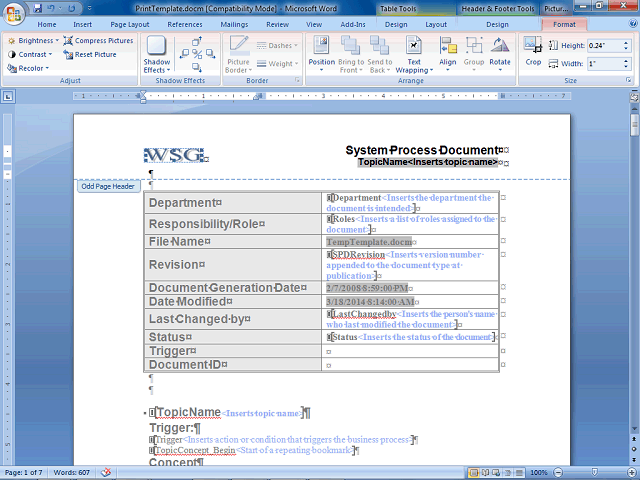Open Picture Border dropdown
The width and height of the screenshot is (640, 480).
[238, 54]
